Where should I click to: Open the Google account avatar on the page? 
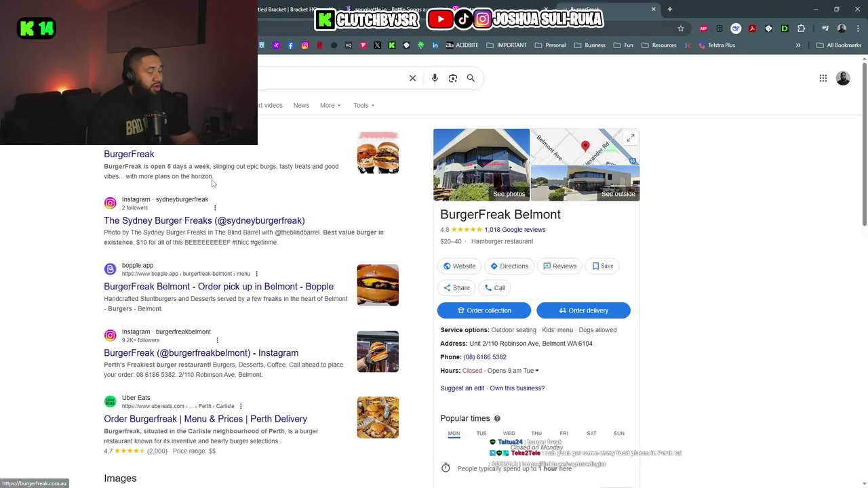coord(843,78)
